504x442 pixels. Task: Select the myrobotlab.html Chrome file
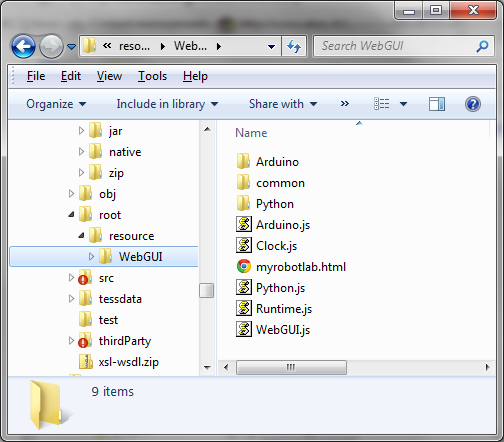point(291,267)
